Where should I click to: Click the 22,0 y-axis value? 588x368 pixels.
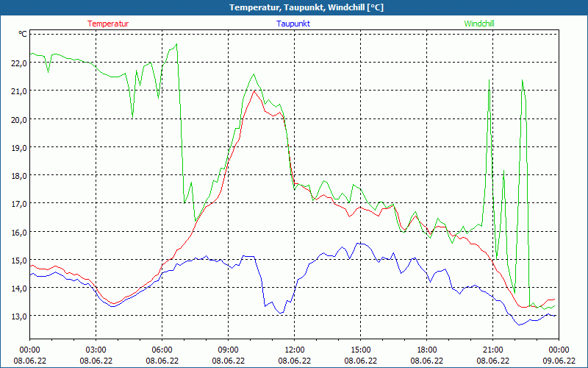pos(19,63)
